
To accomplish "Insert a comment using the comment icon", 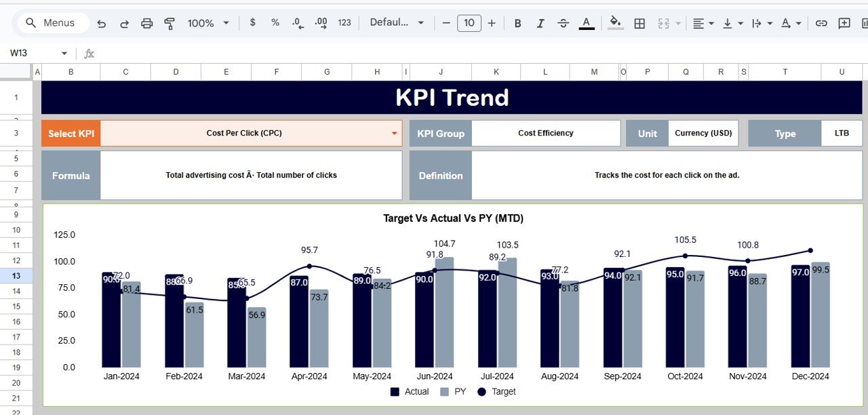I will tap(844, 22).
